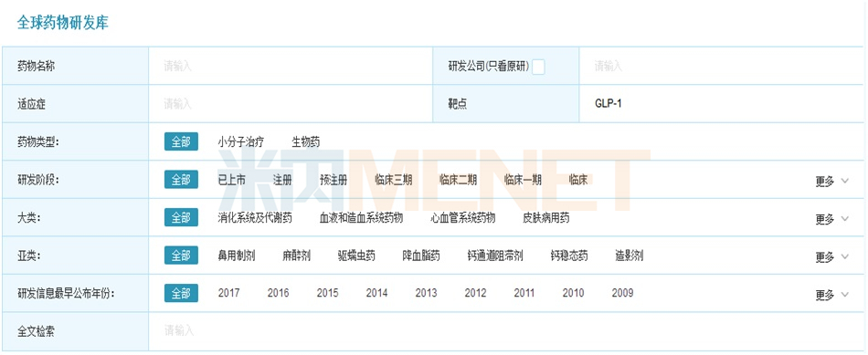Viewport: 868px width, 355px height.
Task: Choose 皮肤病用药 category
Action: pyautogui.click(x=545, y=218)
